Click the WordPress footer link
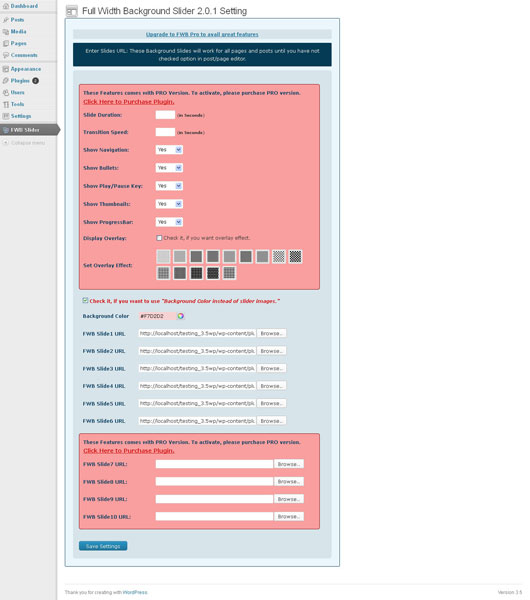The width and height of the screenshot is (530, 600). [x=135, y=592]
